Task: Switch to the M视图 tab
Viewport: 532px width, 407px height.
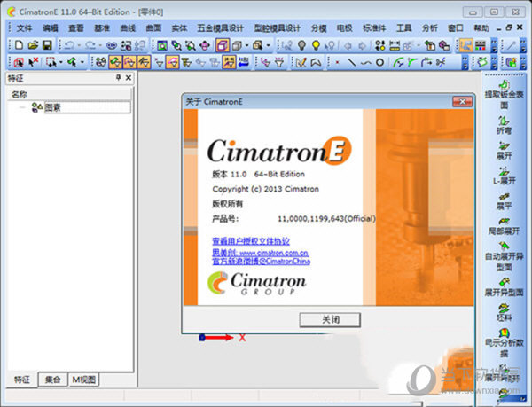Action: click(x=84, y=380)
